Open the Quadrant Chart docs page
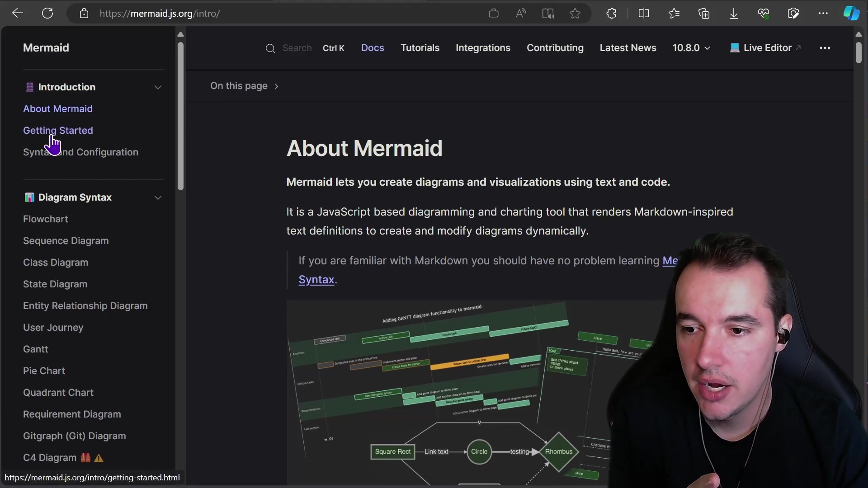This screenshot has height=488, width=868. 58,393
